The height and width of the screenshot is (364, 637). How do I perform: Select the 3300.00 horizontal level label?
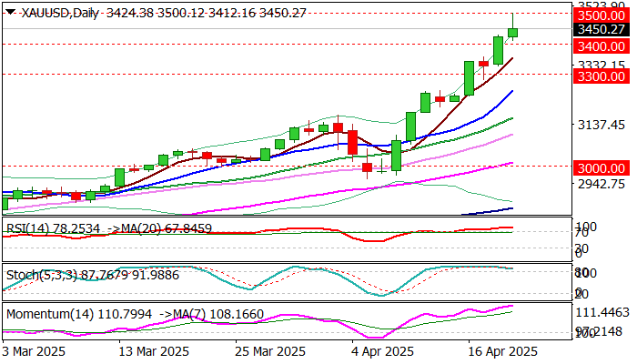click(x=601, y=76)
